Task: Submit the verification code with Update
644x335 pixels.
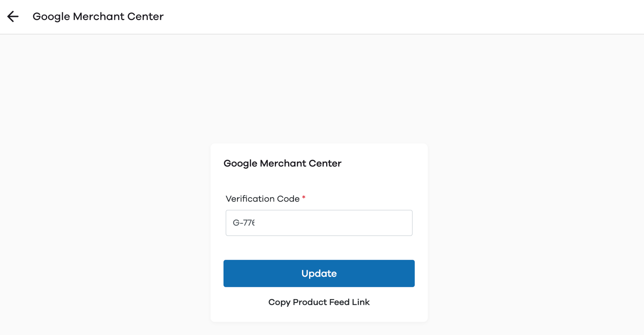Action: click(x=319, y=273)
